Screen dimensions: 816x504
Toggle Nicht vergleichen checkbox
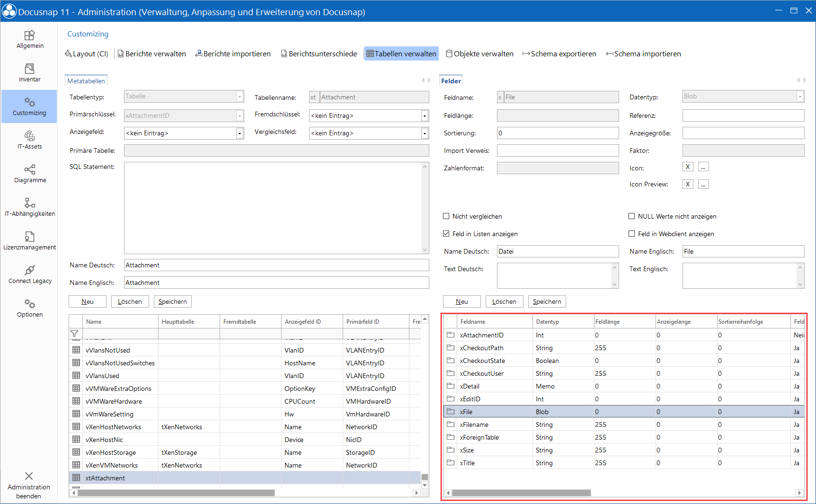[x=446, y=216]
